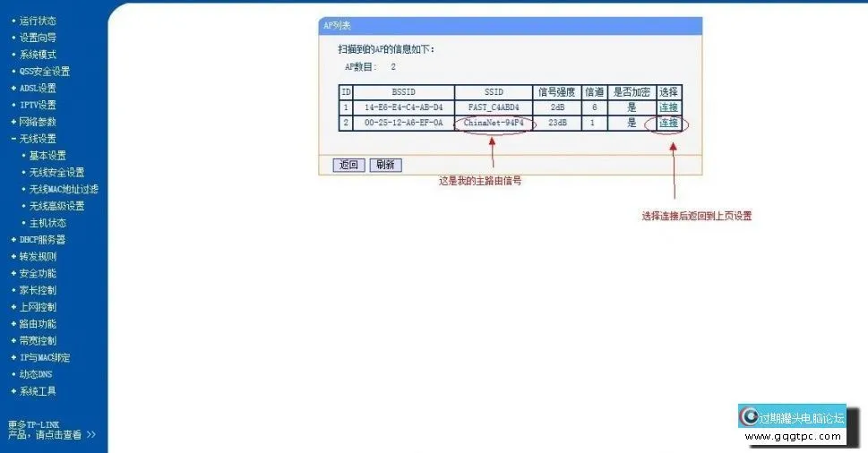868x453 pixels.
Task: View 主机状态 under wireless settings
Action: [47, 223]
